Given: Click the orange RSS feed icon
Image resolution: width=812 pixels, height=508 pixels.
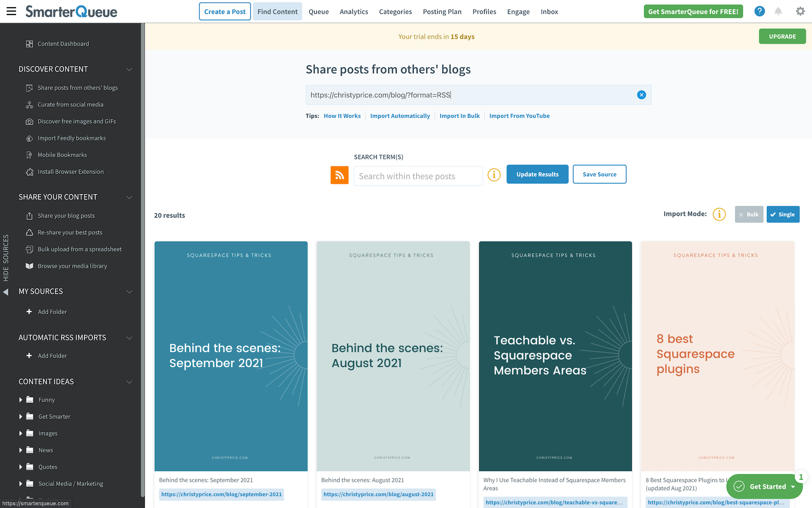Looking at the screenshot, I should pyautogui.click(x=339, y=175).
